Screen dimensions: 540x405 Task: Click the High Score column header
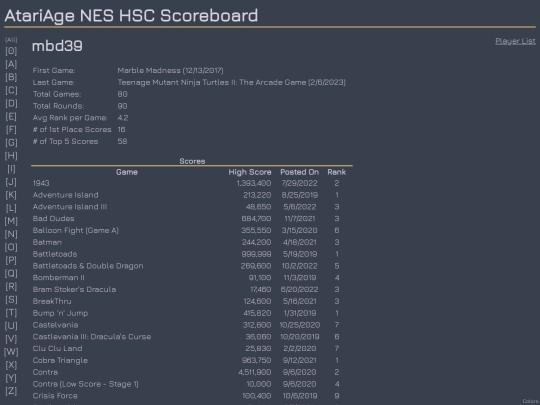250,172
